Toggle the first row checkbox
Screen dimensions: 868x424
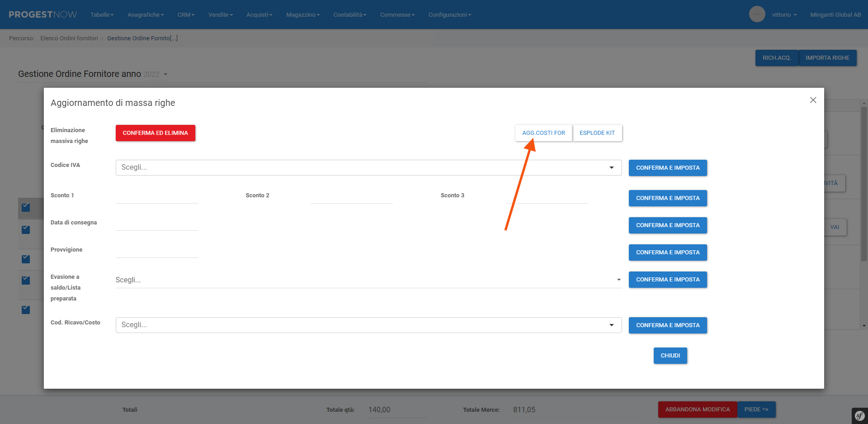tap(26, 208)
